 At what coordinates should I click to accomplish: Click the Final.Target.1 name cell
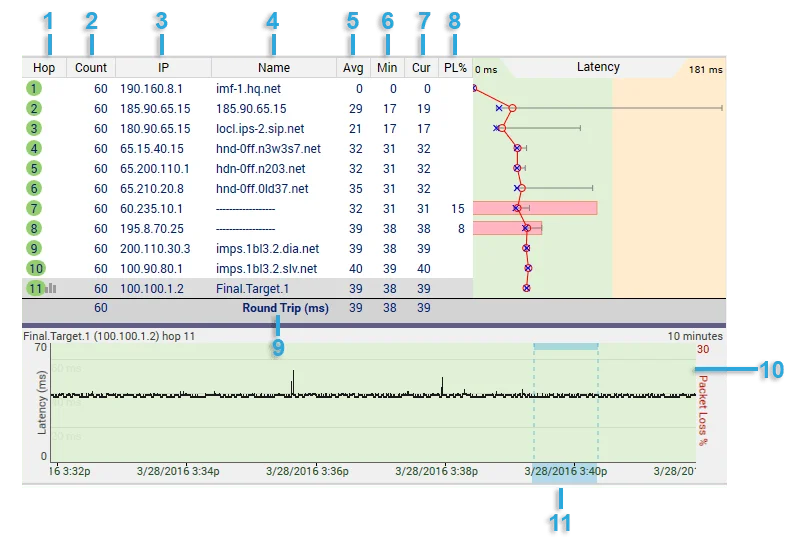tap(252, 289)
